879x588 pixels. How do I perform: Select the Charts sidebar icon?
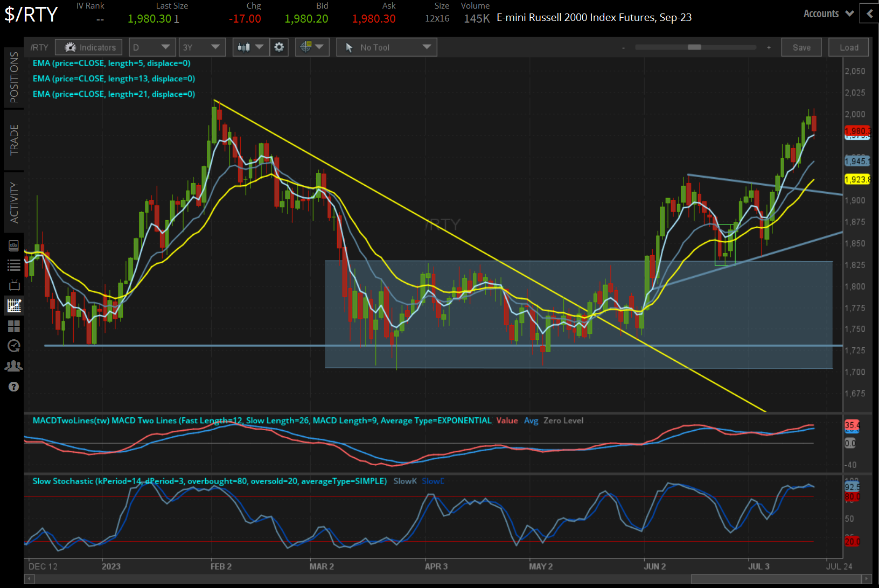pos(14,305)
